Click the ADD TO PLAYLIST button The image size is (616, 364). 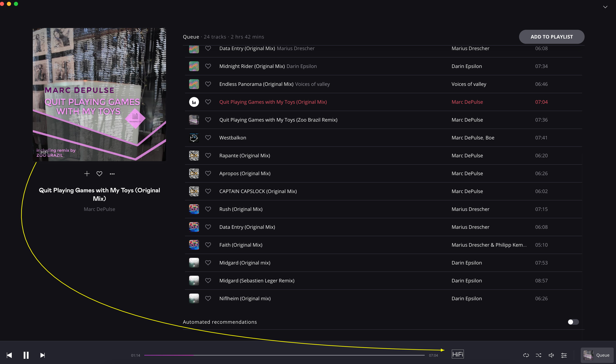(x=551, y=37)
